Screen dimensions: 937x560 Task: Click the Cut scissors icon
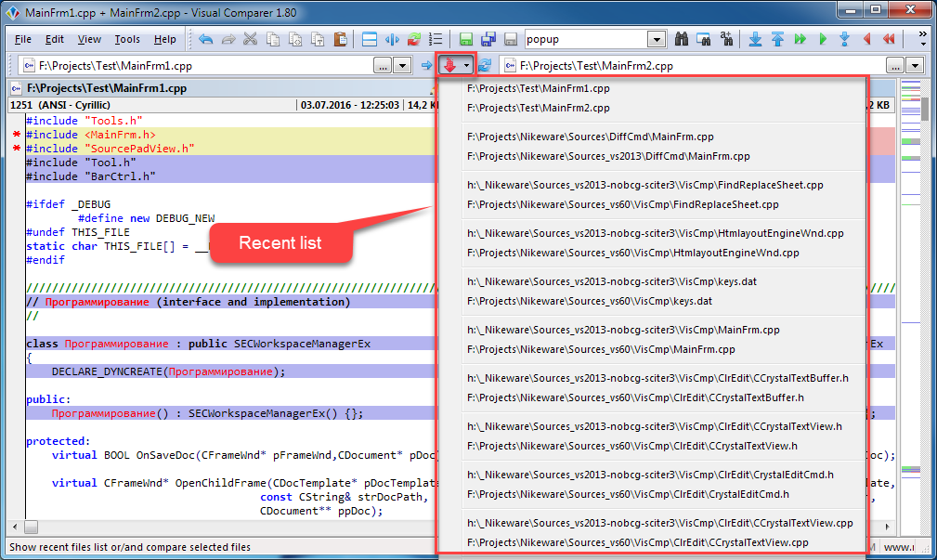pyautogui.click(x=251, y=40)
